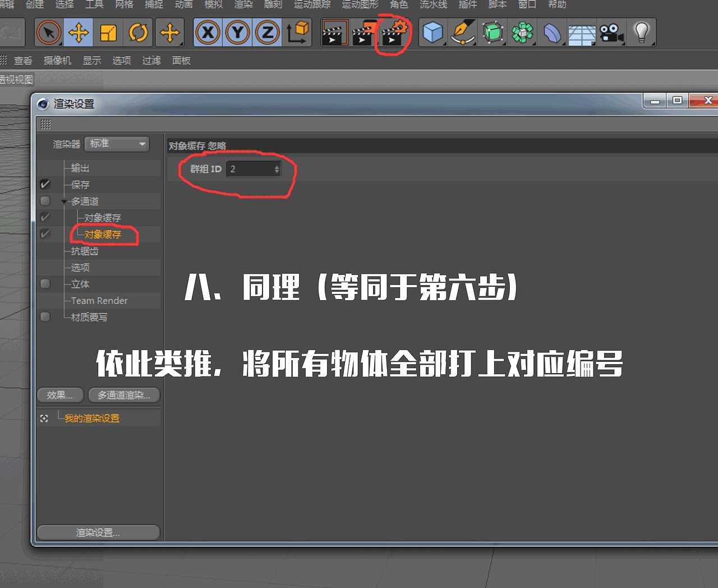Open the 摄像机 viewport menu
Image resolution: width=718 pixels, height=588 pixels.
pyautogui.click(x=57, y=60)
